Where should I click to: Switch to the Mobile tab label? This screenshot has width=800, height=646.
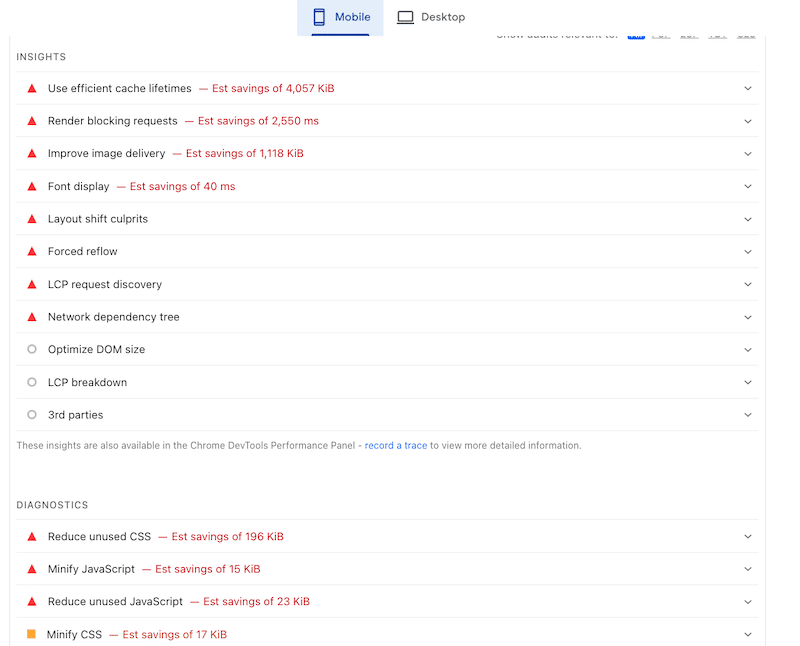[352, 17]
